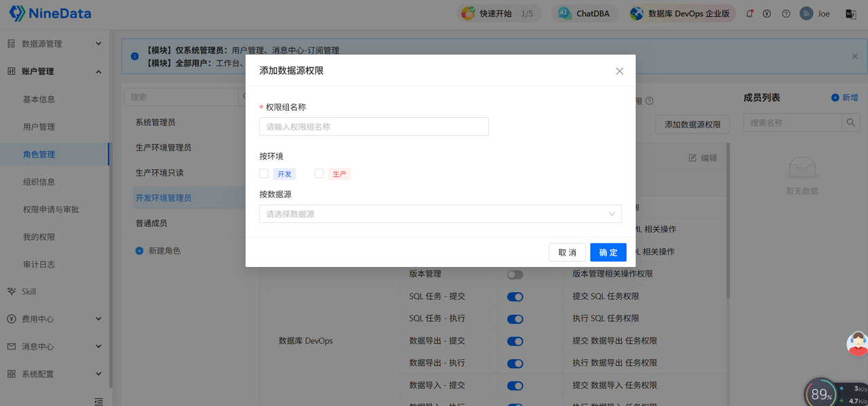Toggle the SQL 任务 - 提交 switch
This screenshot has height=406, width=868.
tap(515, 297)
